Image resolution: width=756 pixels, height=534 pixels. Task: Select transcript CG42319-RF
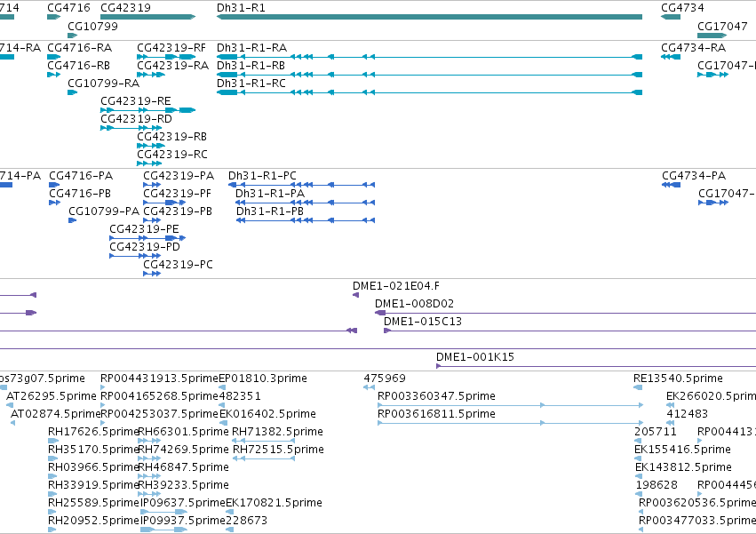pos(166,57)
